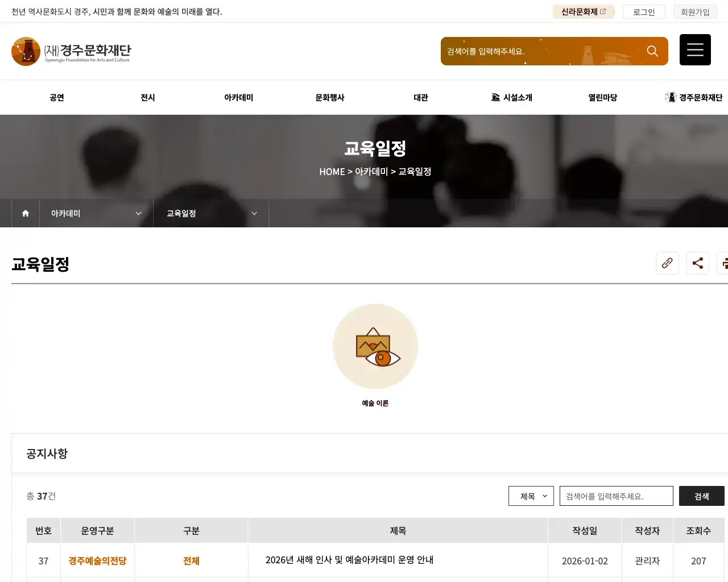
Task: Click the home icon in the breadcrumb bar
Action: [x=25, y=213]
